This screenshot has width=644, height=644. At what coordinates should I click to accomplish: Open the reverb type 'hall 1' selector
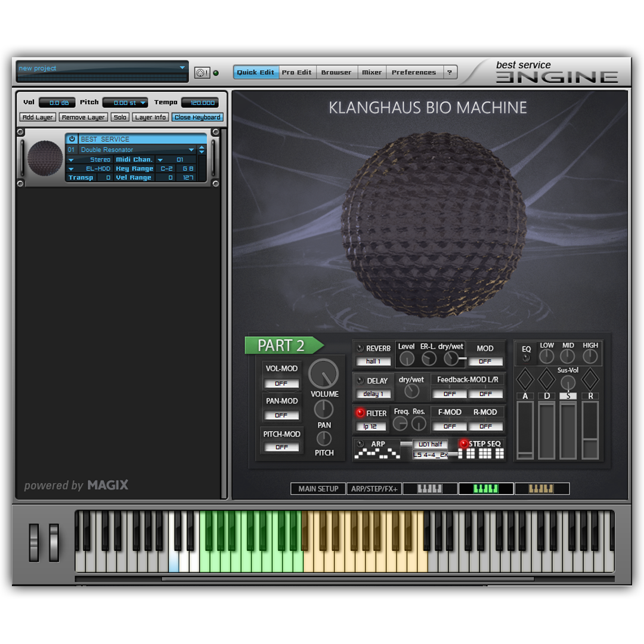(x=373, y=361)
